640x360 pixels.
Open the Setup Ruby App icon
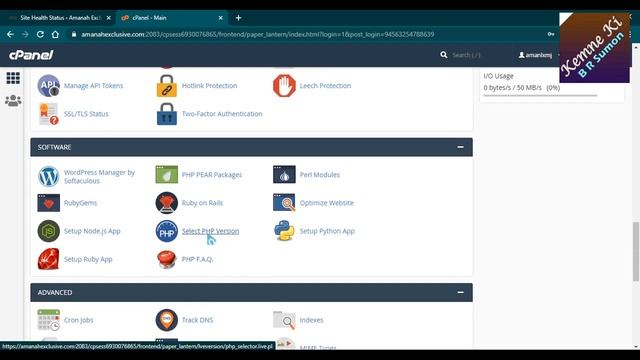click(49, 259)
